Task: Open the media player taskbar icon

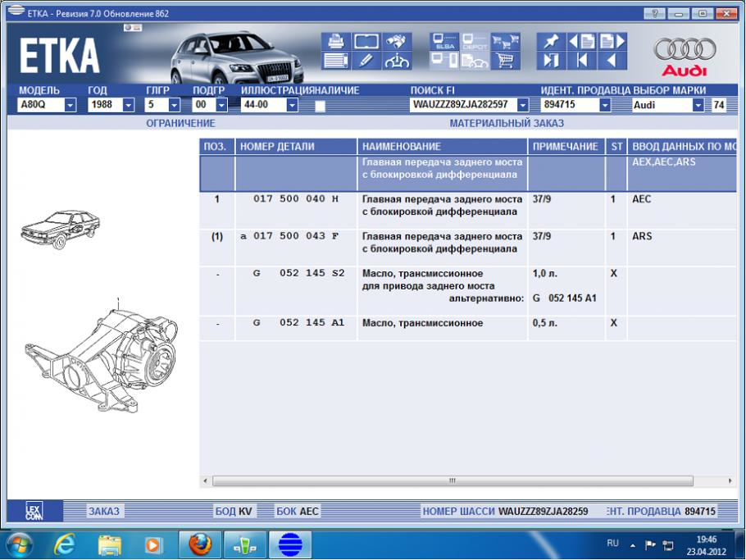Action: [153, 544]
